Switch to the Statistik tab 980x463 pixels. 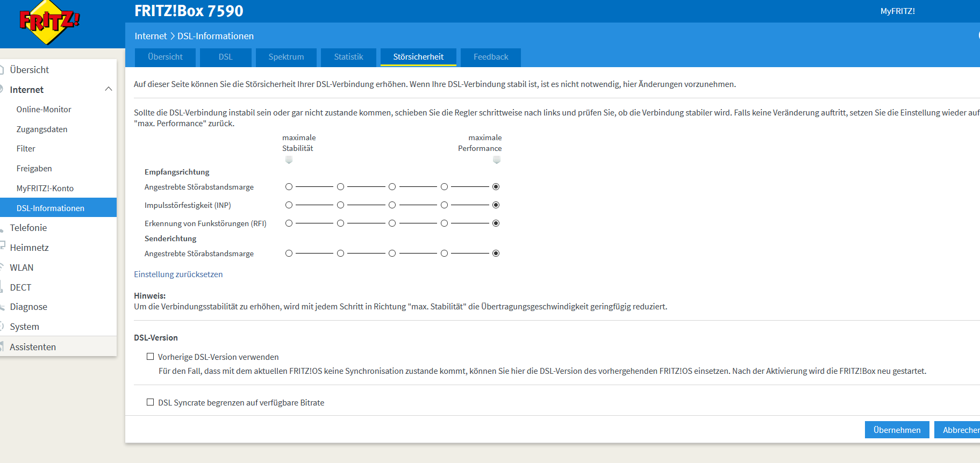point(348,57)
